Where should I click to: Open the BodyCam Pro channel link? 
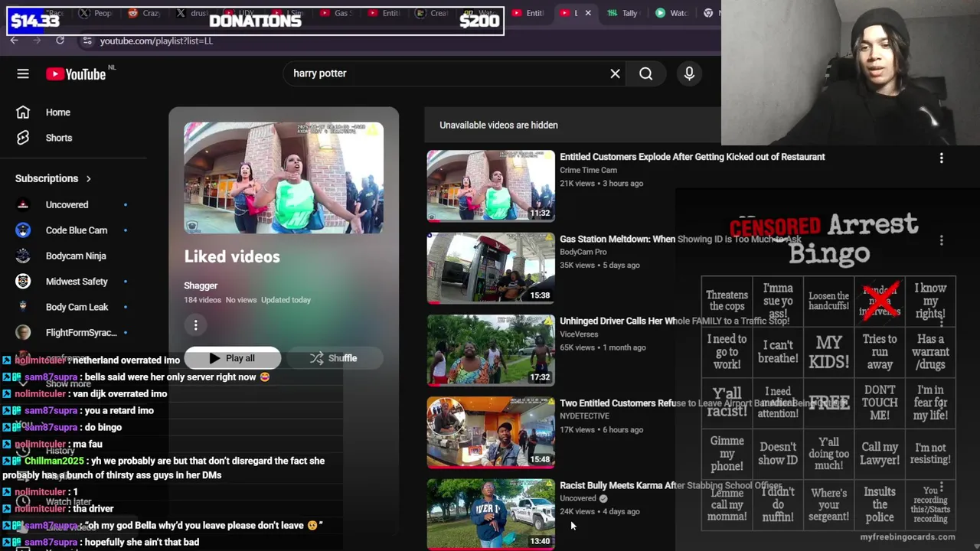583,252
